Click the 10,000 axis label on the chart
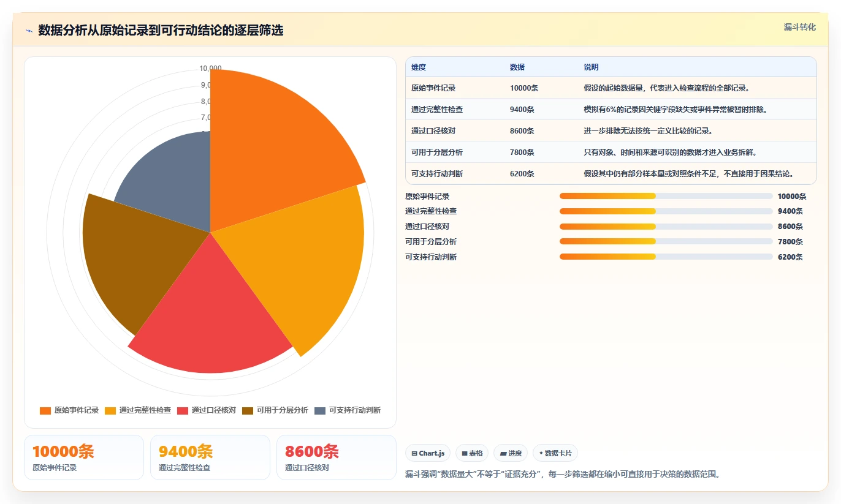Image resolution: width=841 pixels, height=504 pixels. (x=210, y=69)
